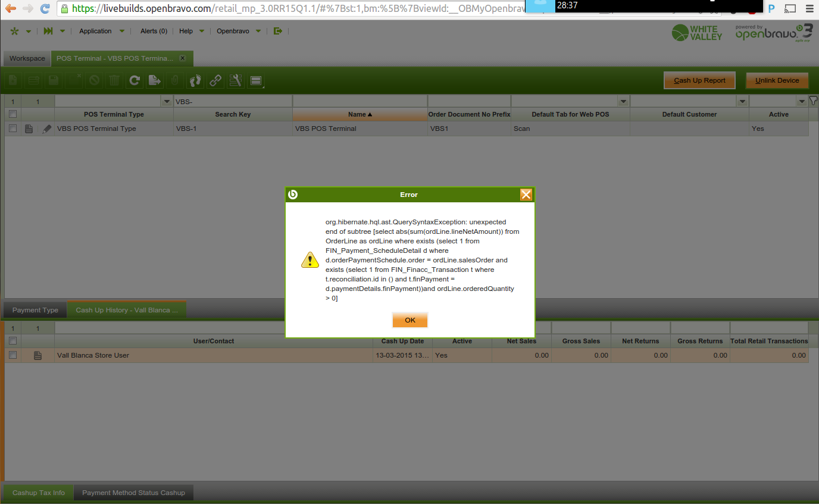
Task: Expand the Openbravo user menu
Action: pos(239,31)
